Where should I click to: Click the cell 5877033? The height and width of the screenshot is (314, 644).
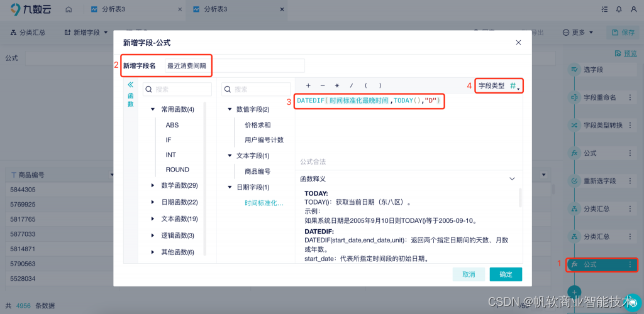pyautogui.click(x=23, y=234)
